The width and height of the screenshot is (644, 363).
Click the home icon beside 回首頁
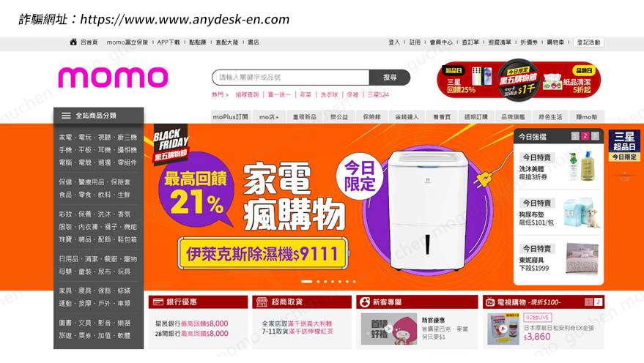click(x=73, y=42)
